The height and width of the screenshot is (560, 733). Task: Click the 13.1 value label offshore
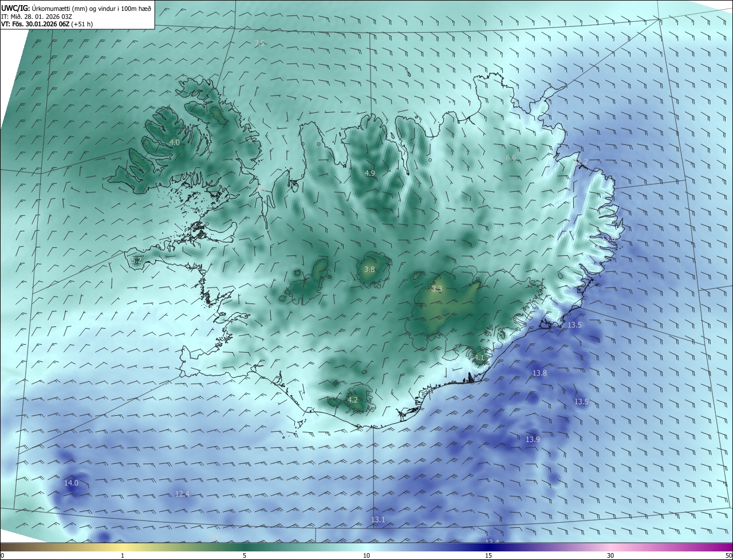(x=378, y=519)
